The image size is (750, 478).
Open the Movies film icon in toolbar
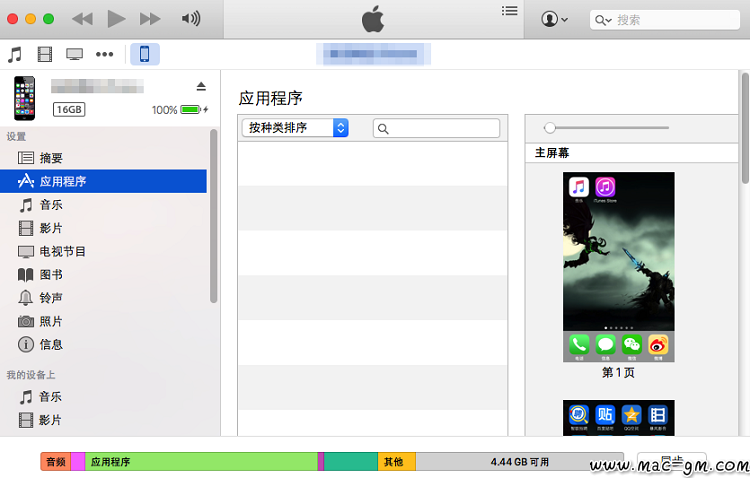(44, 55)
